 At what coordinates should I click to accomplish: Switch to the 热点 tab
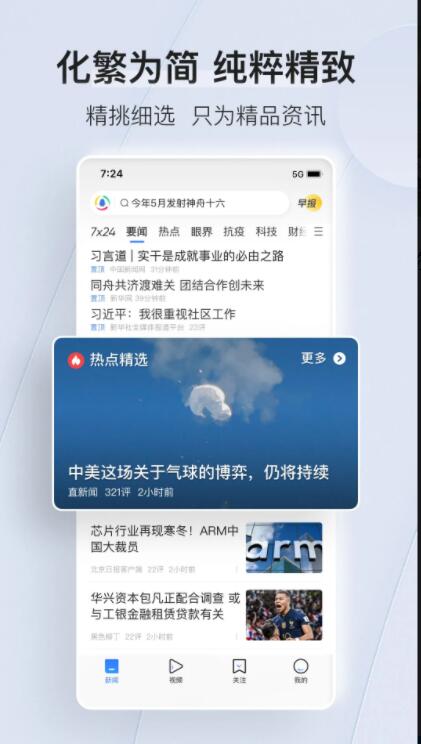[x=169, y=232]
